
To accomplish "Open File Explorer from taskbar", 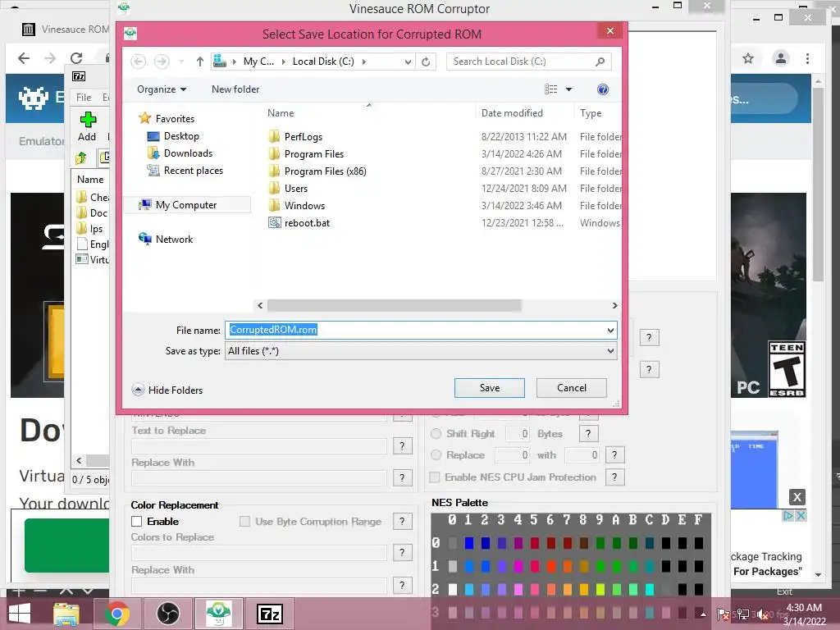I will 66,614.
